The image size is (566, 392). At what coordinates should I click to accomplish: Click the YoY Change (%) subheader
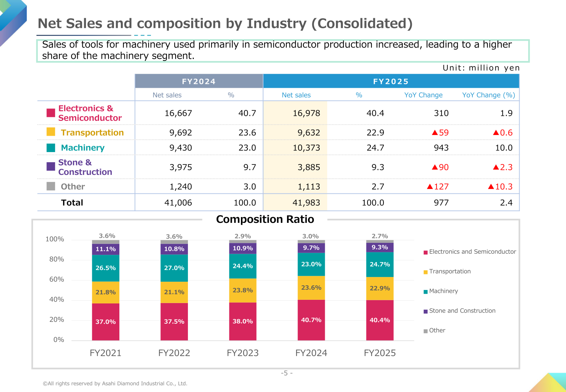point(488,95)
